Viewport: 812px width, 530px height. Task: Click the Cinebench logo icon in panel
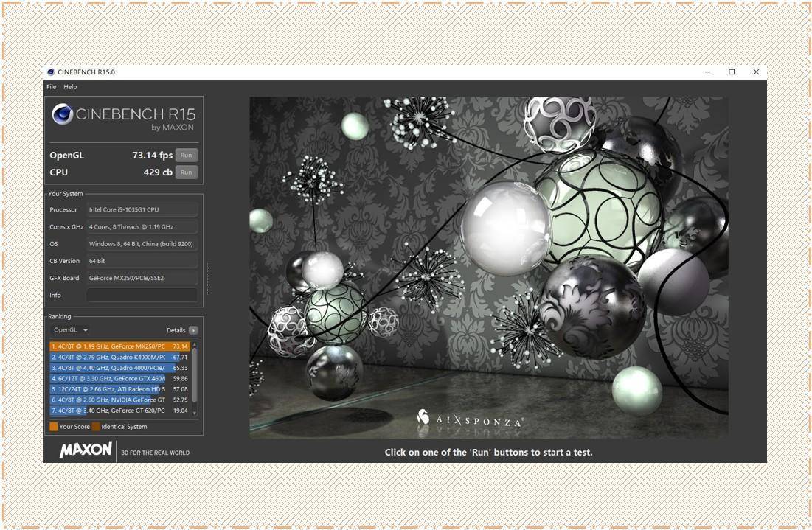[x=62, y=114]
